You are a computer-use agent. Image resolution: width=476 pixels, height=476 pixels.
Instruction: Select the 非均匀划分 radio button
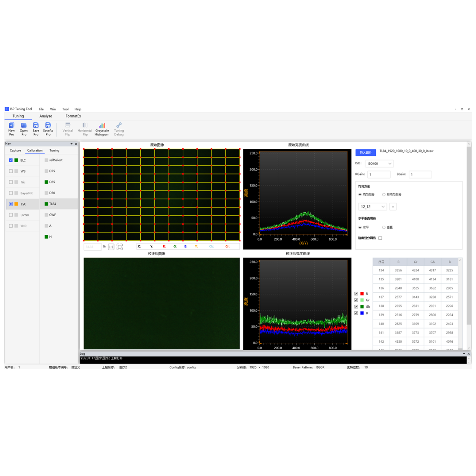pyautogui.click(x=384, y=195)
